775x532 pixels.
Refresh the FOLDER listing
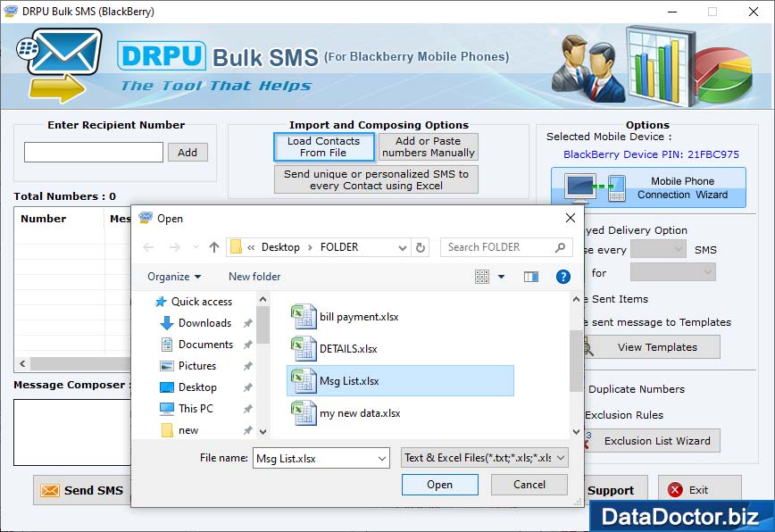421,247
